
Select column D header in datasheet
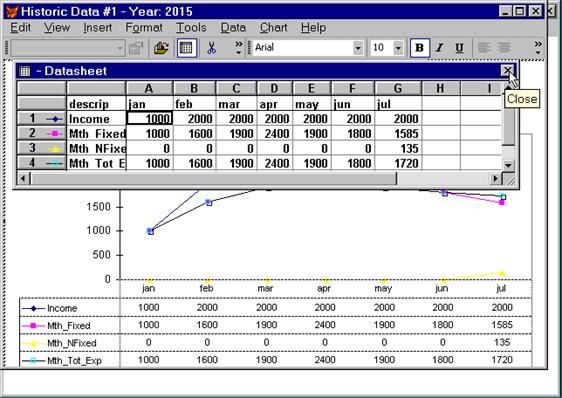275,89
